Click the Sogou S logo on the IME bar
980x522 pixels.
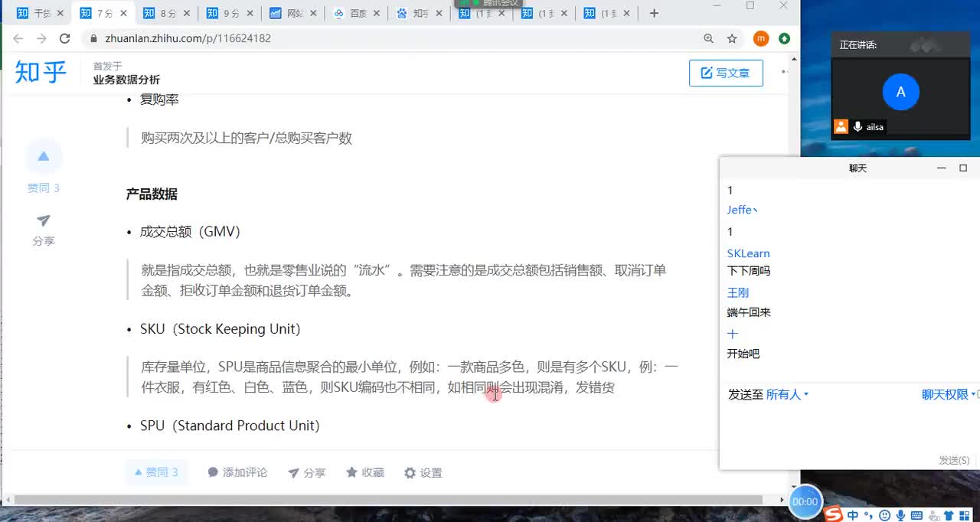click(x=833, y=515)
